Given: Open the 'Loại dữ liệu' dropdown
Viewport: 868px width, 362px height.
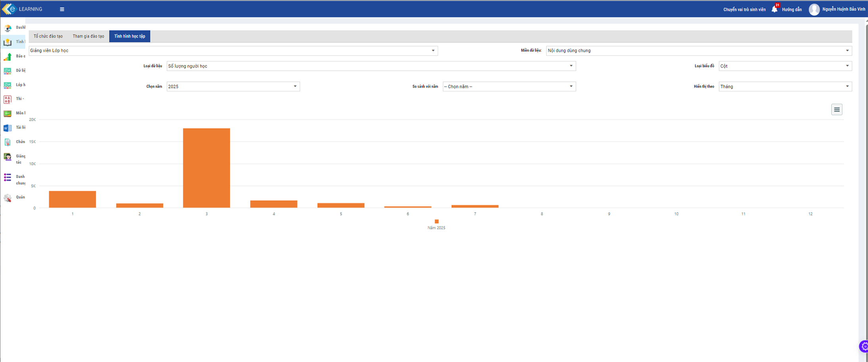Looking at the screenshot, I should click(x=371, y=66).
